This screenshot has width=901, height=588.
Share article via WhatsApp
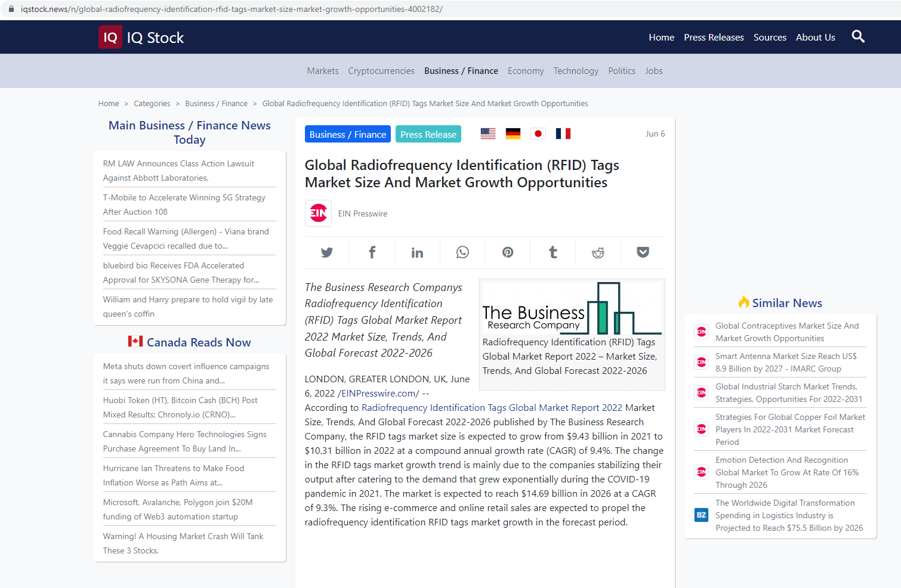(x=462, y=252)
